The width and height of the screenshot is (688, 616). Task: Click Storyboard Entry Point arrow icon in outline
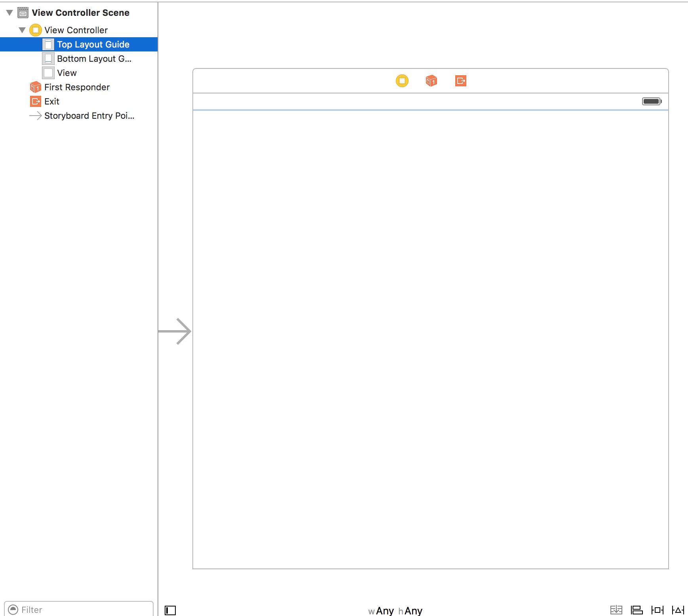(x=36, y=116)
